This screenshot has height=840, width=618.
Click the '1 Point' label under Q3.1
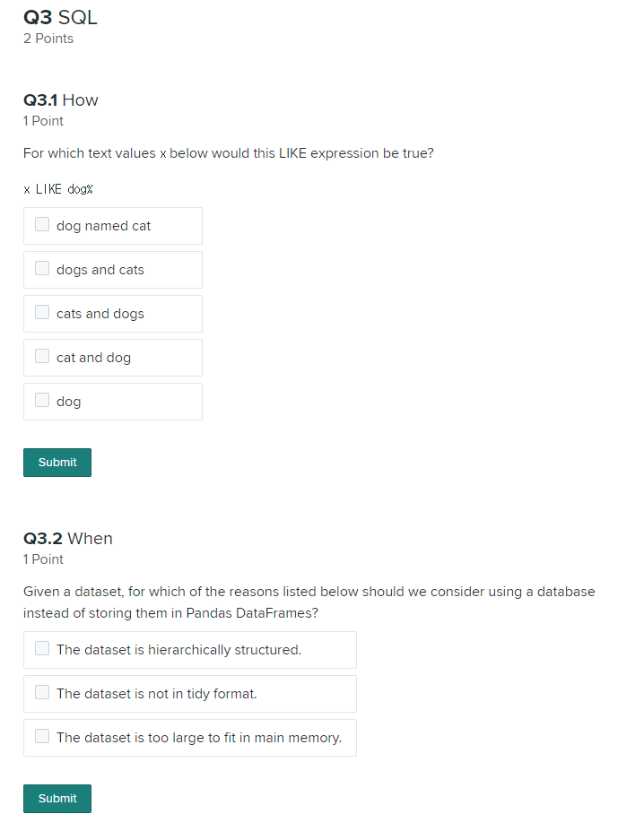click(x=43, y=121)
